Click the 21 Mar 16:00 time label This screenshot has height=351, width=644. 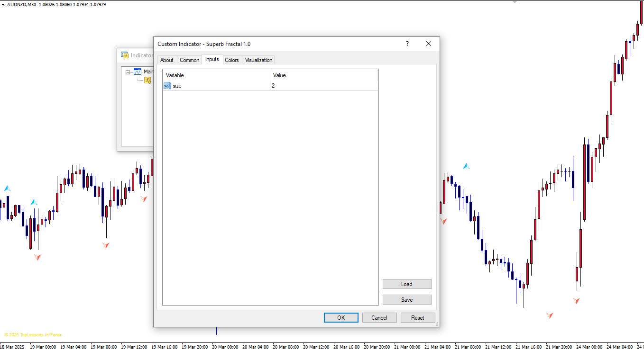coord(529,347)
